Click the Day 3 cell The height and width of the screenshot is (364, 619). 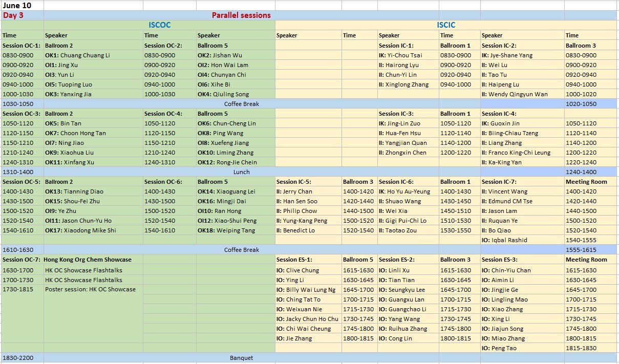(x=23, y=15)
